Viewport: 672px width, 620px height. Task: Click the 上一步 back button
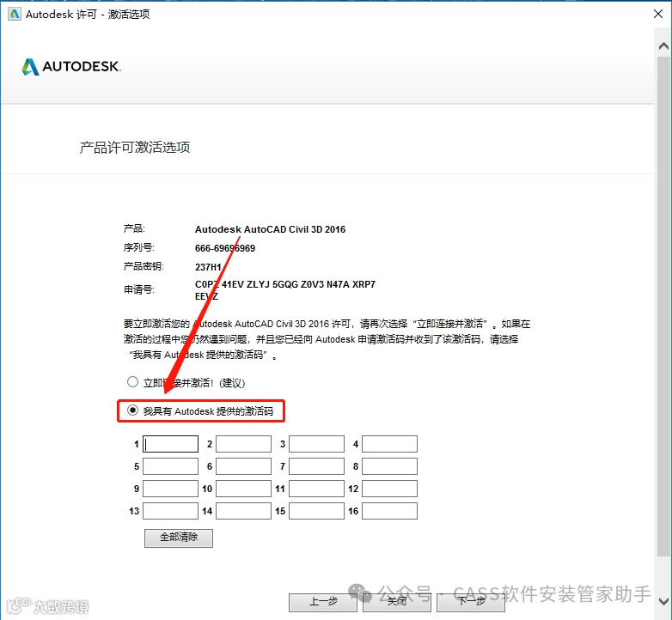(323, 602)
